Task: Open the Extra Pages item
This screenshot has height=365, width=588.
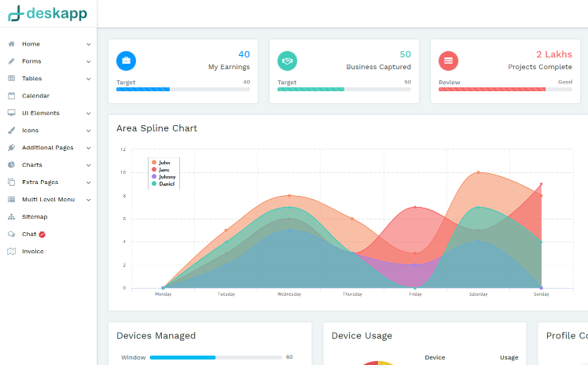Action: point(40,182)
